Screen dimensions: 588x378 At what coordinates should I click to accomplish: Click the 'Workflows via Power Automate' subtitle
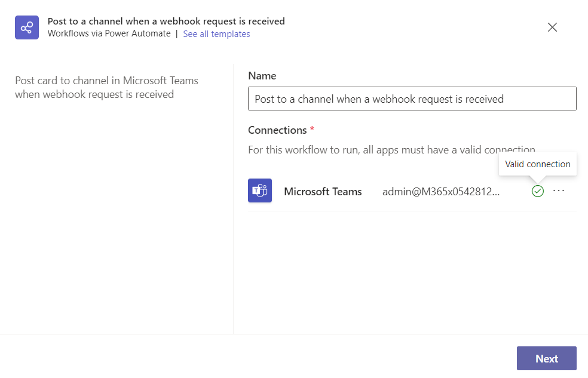pos(109,33)
